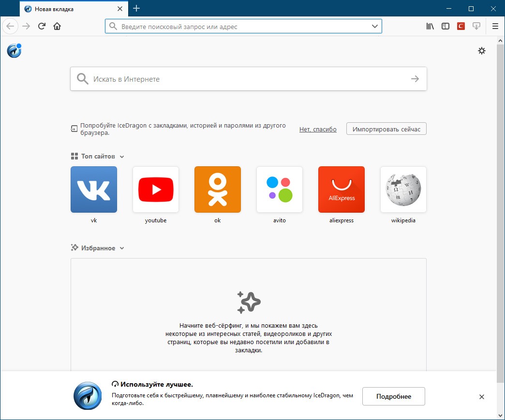The image size is (505, 420).
Task: Maximize the browser window
Action: click(471, 8)
